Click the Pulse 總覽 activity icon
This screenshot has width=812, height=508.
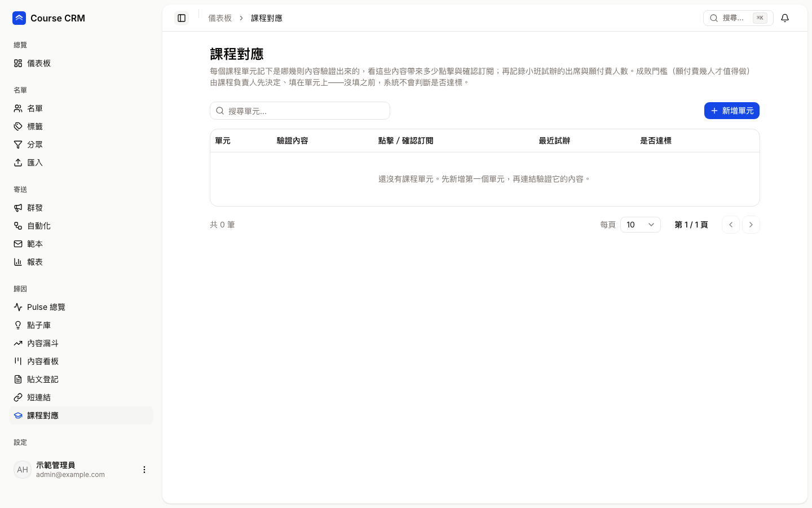[18, 307]
